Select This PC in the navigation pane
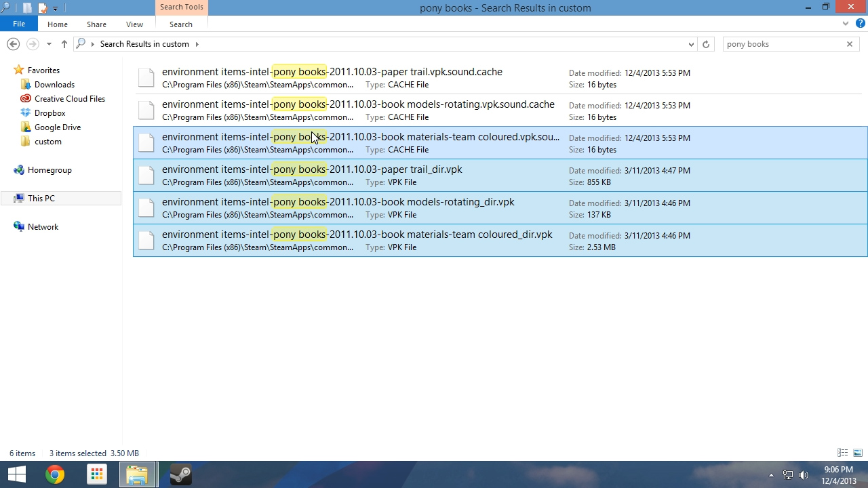Image resolution: width=868 pixels, height=488 pixels. [x=41, y=199]
